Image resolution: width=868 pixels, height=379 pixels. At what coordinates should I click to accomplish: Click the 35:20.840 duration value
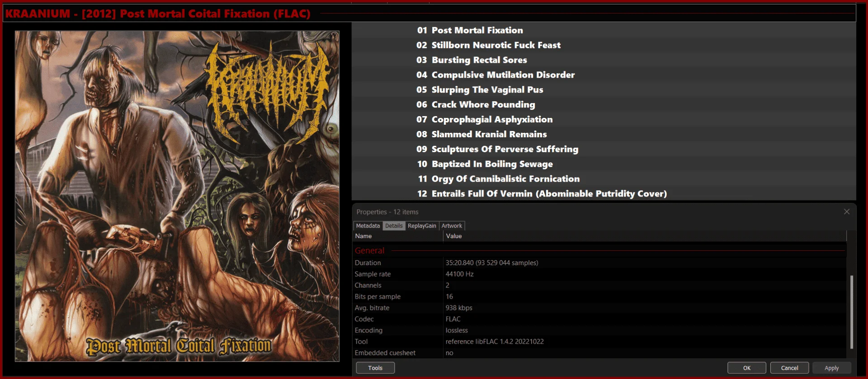(492, 263)
